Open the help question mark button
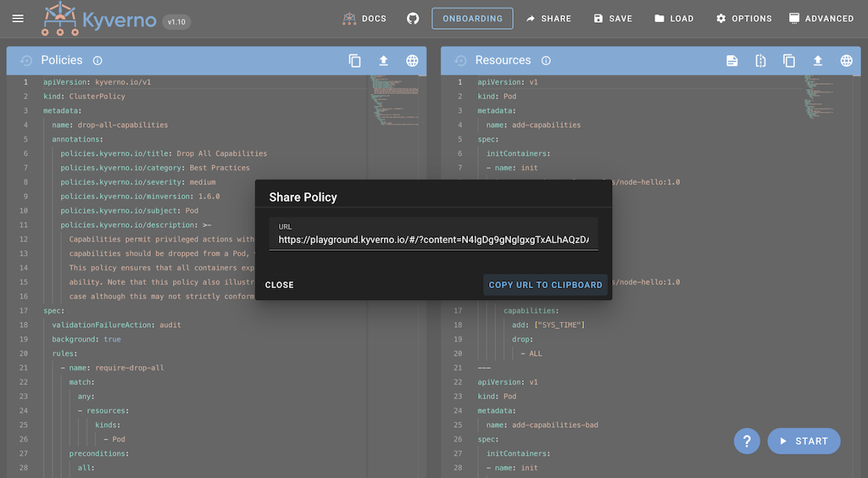This screenshot has width=868, height=478. (747, 441)
